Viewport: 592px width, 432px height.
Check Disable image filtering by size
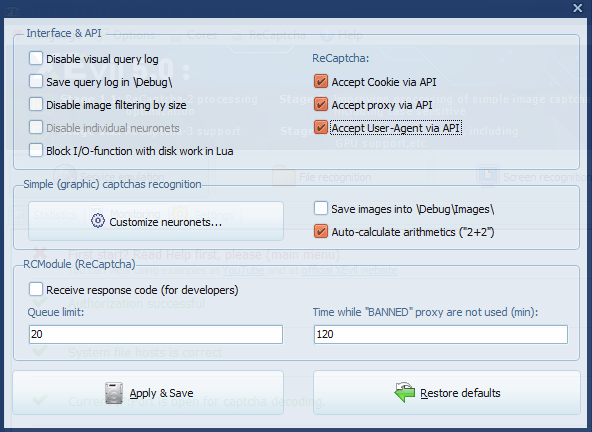pos(36,105)
